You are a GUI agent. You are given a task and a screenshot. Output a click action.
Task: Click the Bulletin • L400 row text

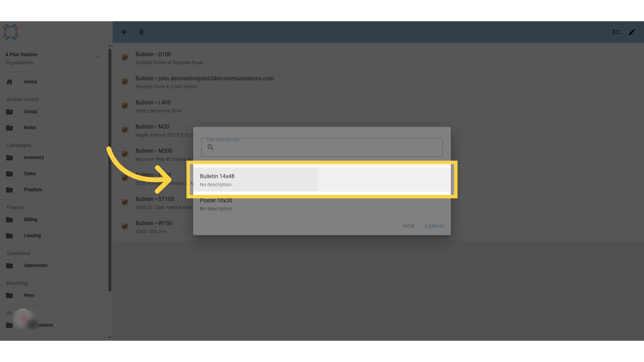click(x=153, y=103)
